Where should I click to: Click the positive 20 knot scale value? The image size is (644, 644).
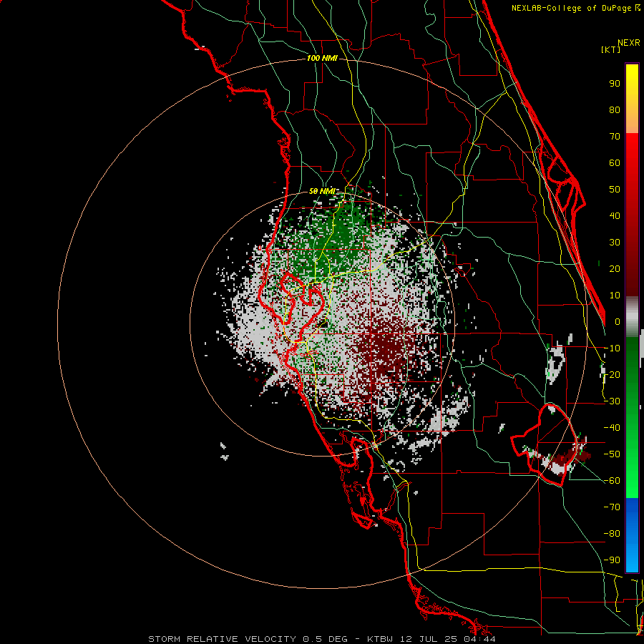[x=615, y=269]
